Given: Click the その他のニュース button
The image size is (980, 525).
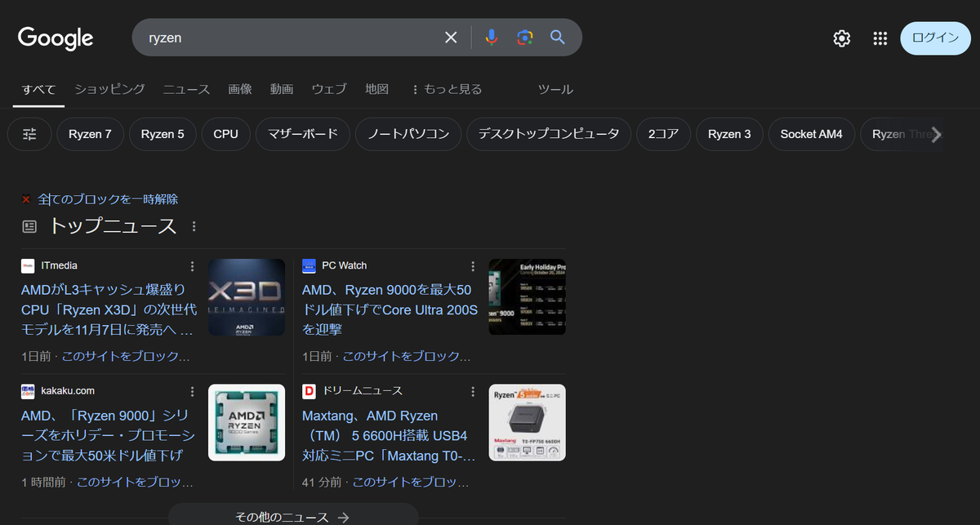Looking at the screenshot, I should [292, 517].
